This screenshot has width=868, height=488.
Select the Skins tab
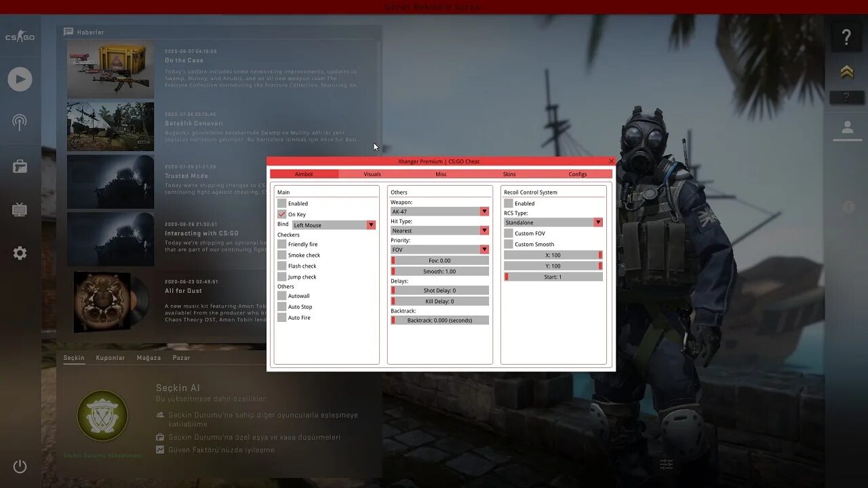pyautogui.click(x=509, y=174)
